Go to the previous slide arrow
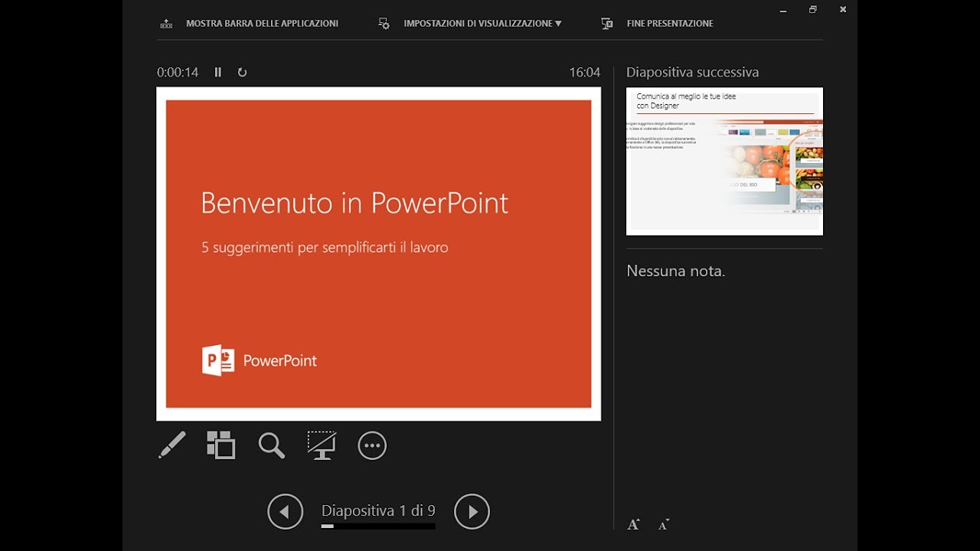This screenshot has height=551, width=980. click(x=286, y=511)
